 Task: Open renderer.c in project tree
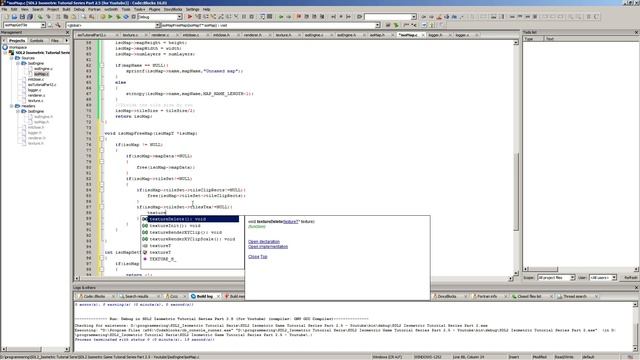[x=36, y=95]
